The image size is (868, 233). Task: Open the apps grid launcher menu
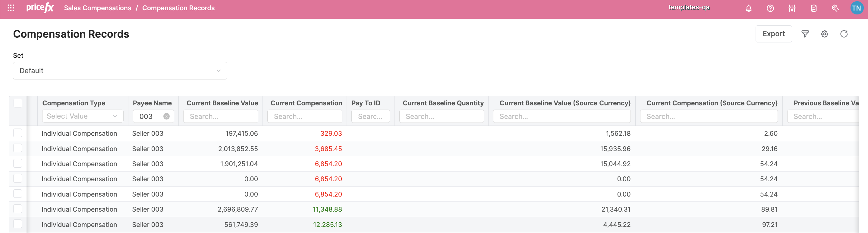click(11, 8)
